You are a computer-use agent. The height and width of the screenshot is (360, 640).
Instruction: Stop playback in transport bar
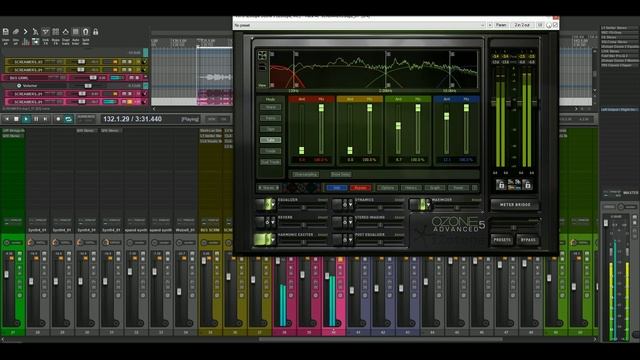(x=16, y=119)
